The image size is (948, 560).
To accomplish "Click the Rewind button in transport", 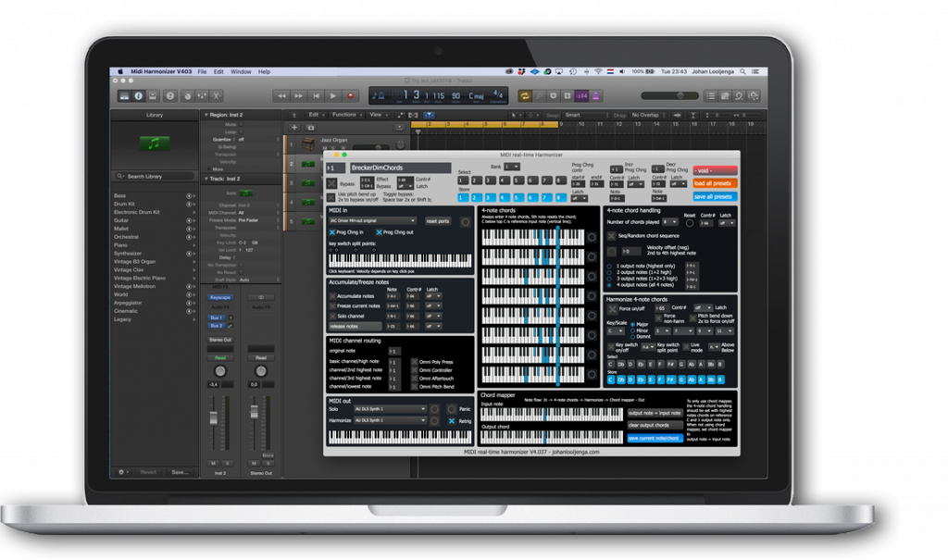I will 281,95.
